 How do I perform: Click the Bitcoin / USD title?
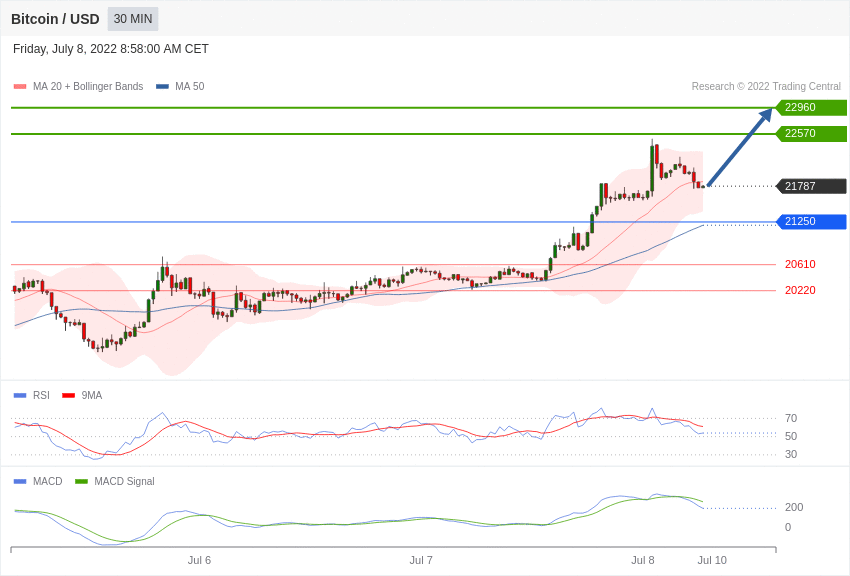point(55,19)
